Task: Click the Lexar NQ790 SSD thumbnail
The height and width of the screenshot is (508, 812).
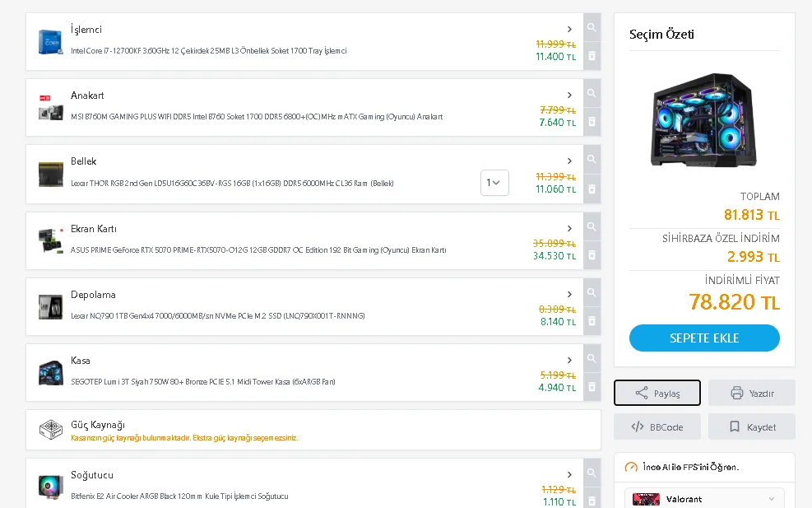Action: tap(51, 306)
